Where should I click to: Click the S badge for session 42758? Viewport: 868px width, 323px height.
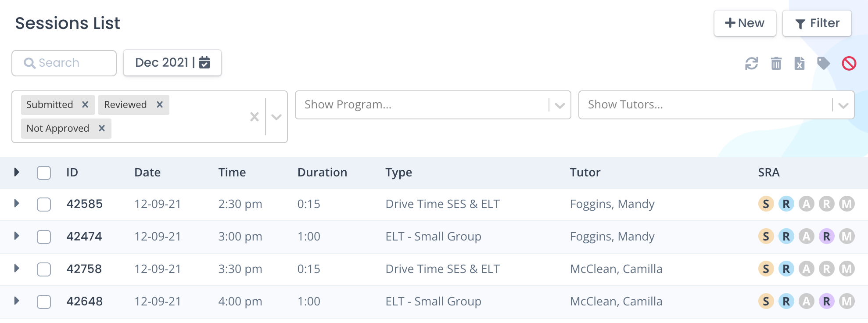click(766, 269)
